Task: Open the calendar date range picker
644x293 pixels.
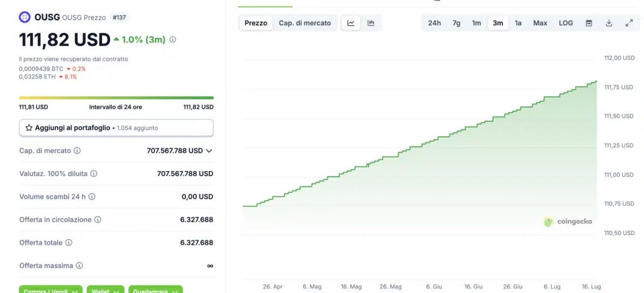Action: 589,23
